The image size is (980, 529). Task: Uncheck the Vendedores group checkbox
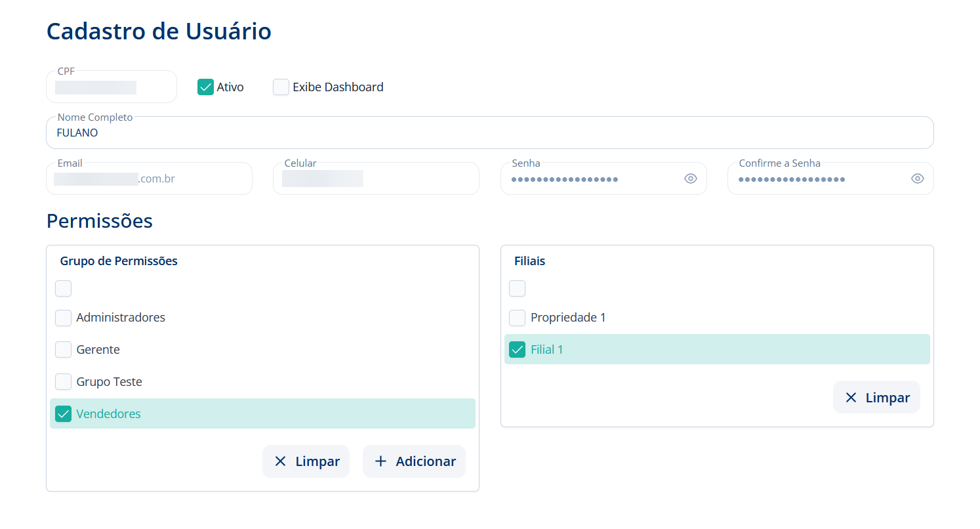63,414
